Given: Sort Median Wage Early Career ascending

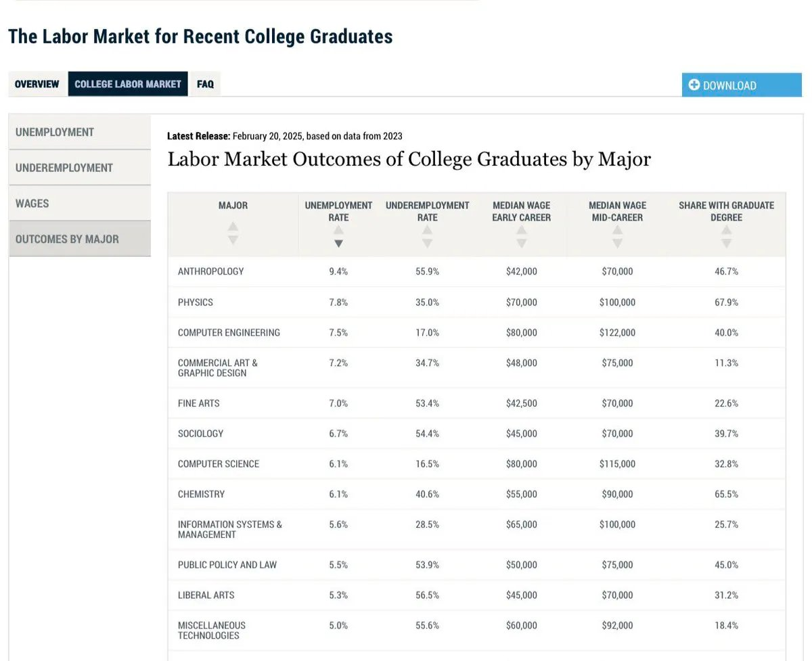Looking at the screenshot, I should pyautogui.click(x=521, y=231).
